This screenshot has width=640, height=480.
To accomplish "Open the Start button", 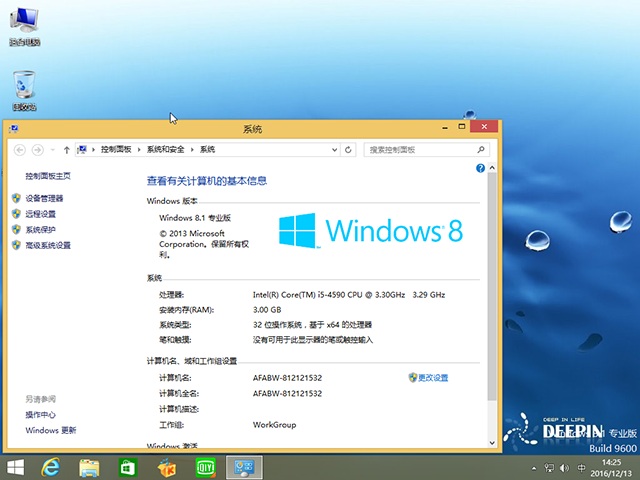I will [x=16, y=468].
